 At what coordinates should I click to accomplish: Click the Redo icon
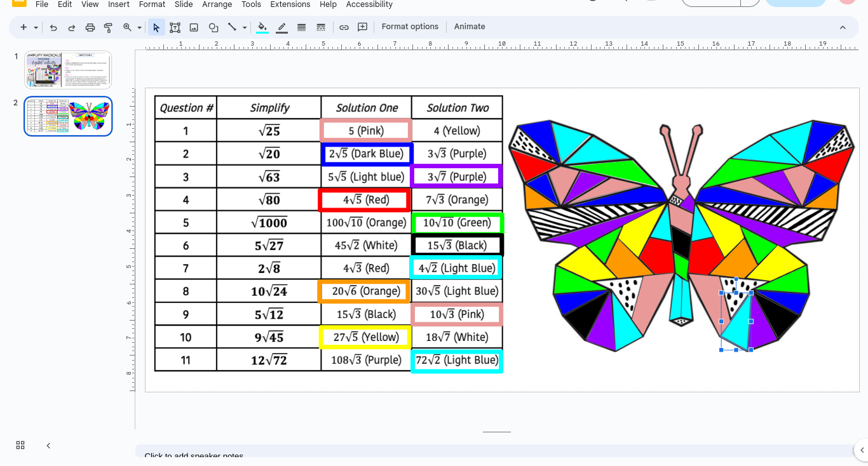click(x=72, y=27)
